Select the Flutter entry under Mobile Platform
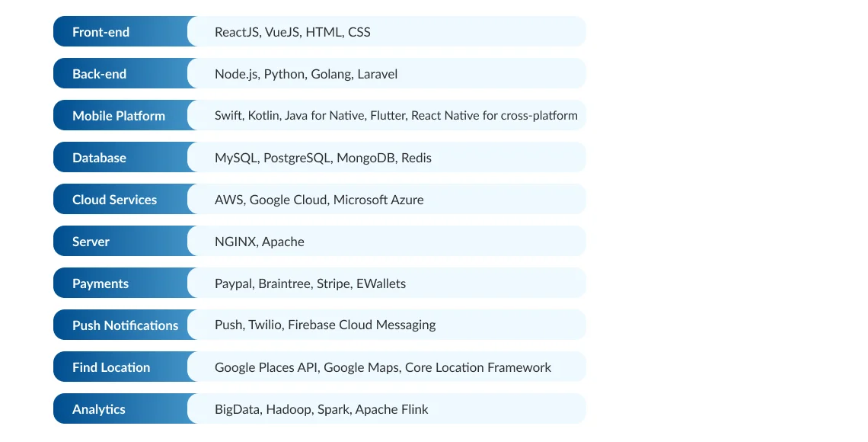 click(x=391, y=116)
